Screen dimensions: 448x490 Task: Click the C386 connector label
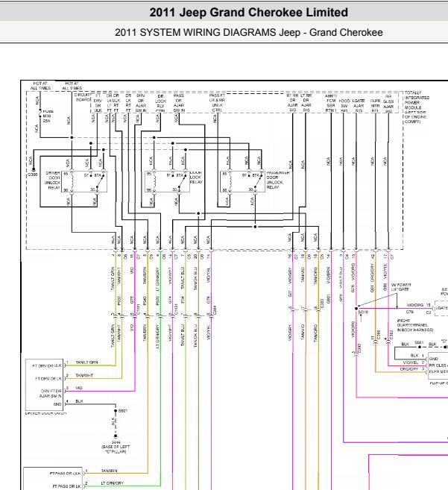[379, 335]
